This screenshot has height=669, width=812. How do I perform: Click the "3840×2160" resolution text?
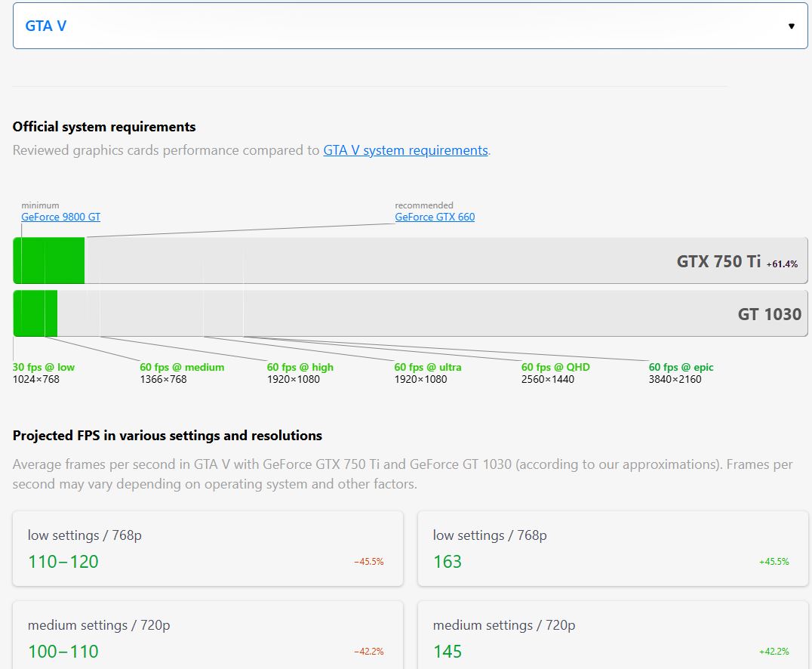(675, 379)
